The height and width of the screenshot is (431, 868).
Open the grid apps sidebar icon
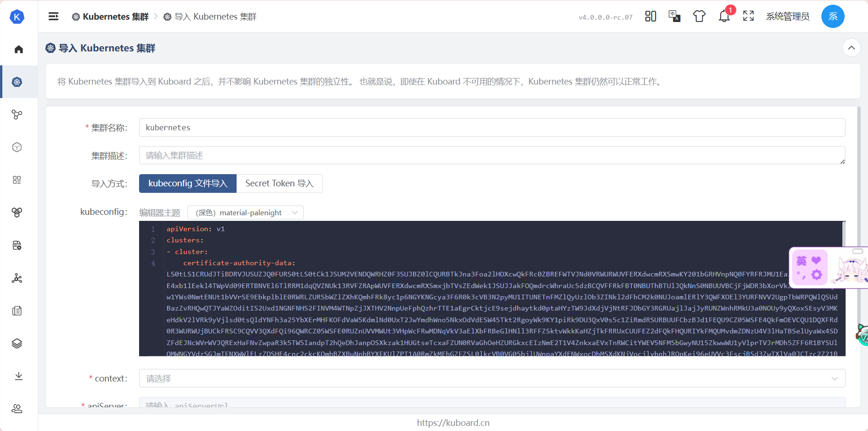(17, 180)
